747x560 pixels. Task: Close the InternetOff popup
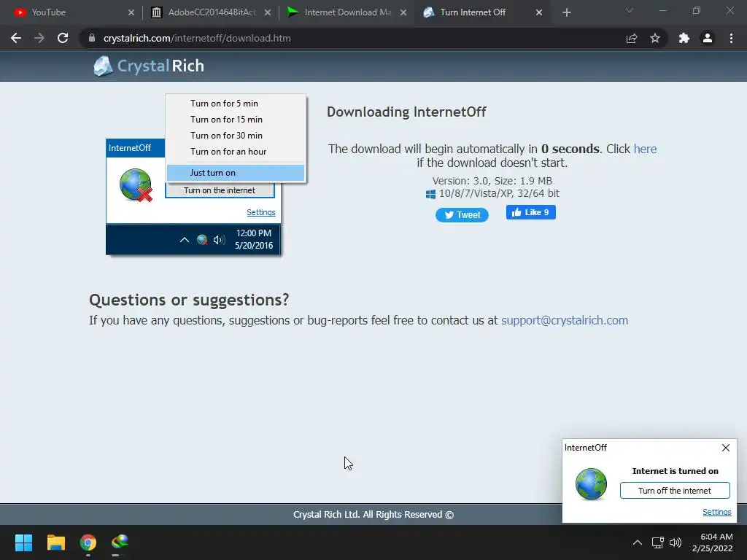click(x=726, y=448)
